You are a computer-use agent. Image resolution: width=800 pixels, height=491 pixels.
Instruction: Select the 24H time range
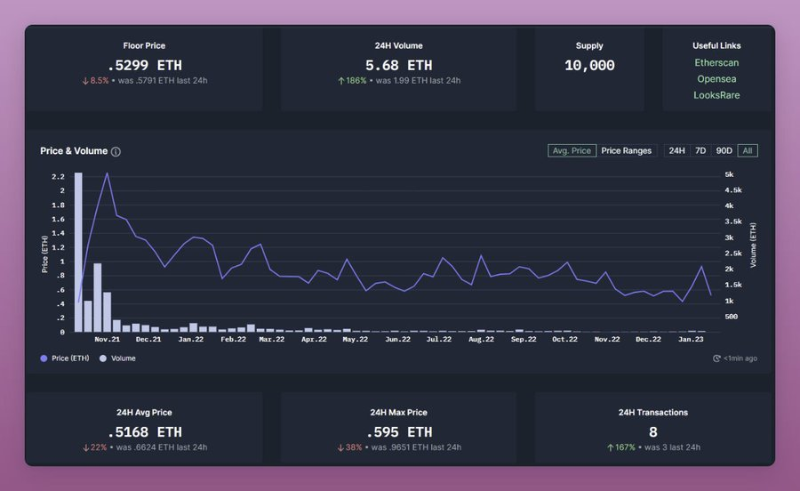677,151
